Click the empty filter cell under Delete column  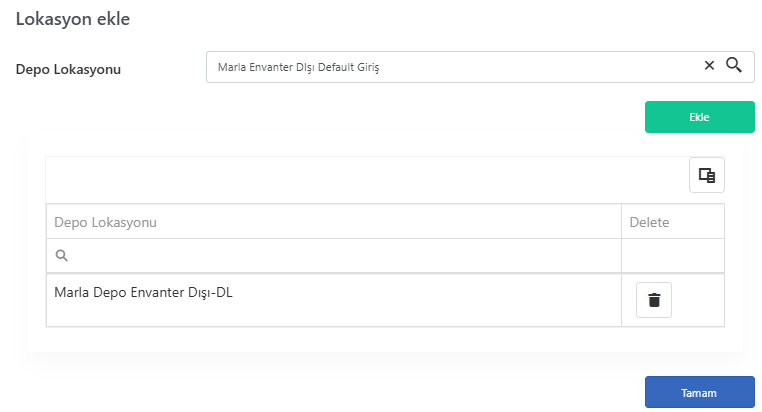coord(673,256)
